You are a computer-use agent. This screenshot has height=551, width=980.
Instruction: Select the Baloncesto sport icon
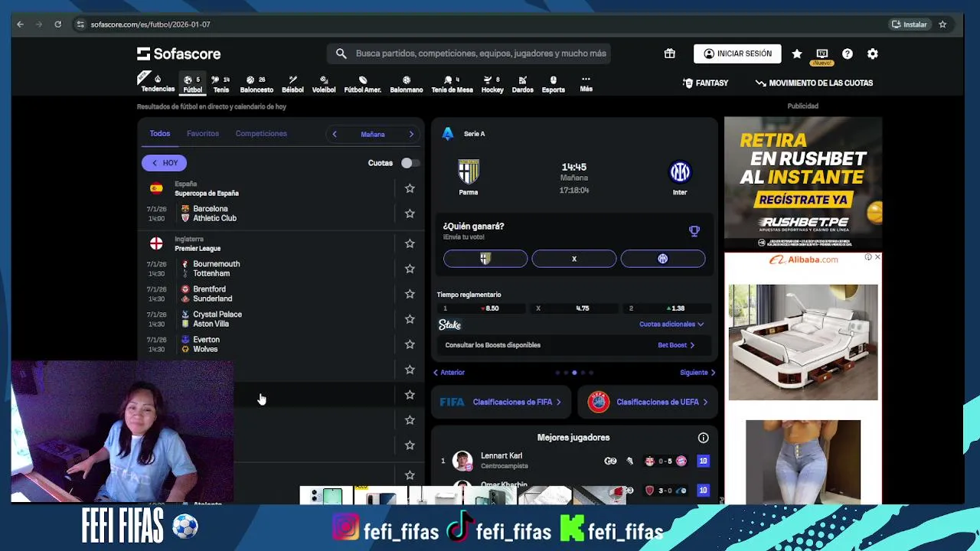[256, 83]
